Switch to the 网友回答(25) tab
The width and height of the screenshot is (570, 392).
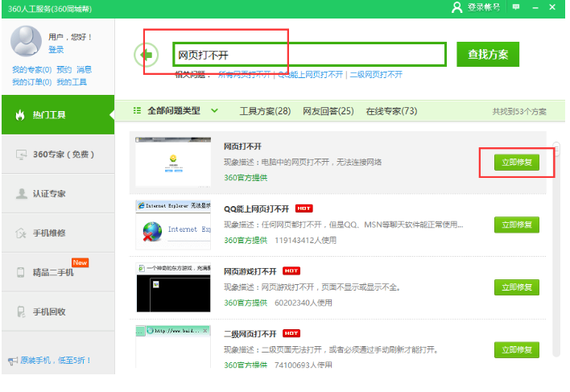tap(328, 111)
